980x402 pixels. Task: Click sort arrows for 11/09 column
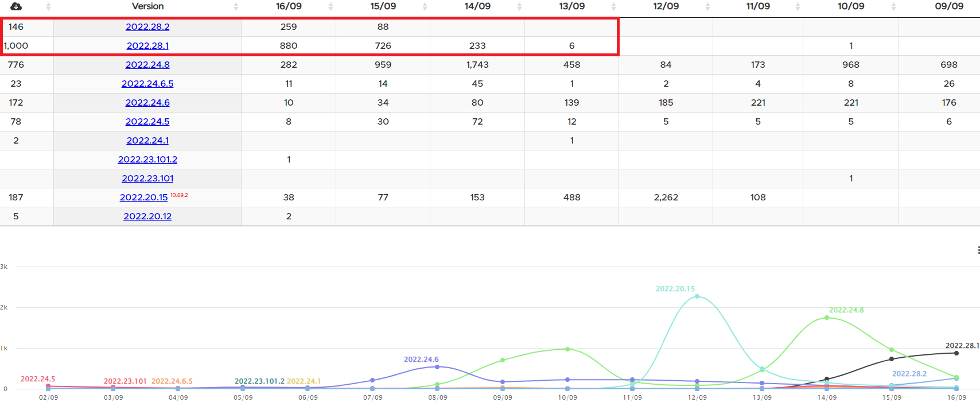[798, 6]
